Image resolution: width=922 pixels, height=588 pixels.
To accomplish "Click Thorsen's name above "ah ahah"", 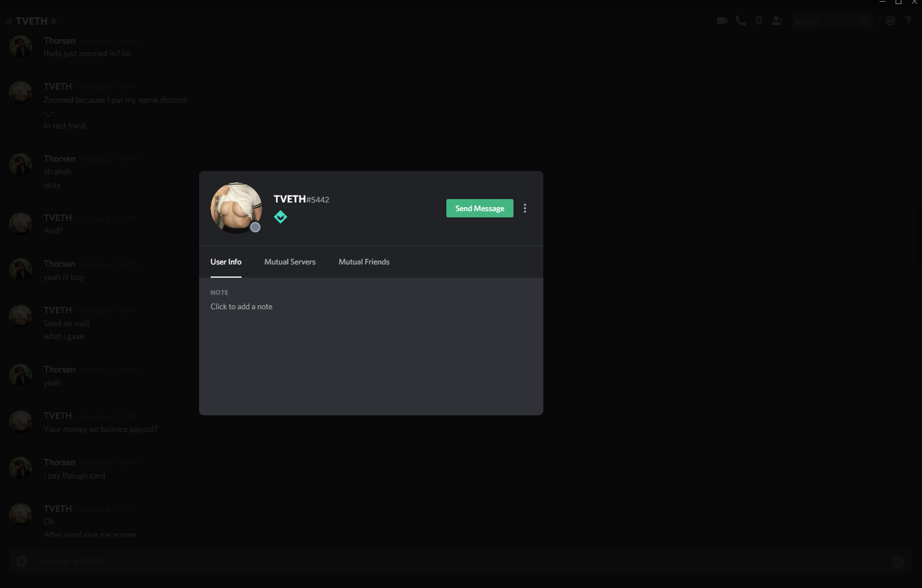I will point(60,159).
